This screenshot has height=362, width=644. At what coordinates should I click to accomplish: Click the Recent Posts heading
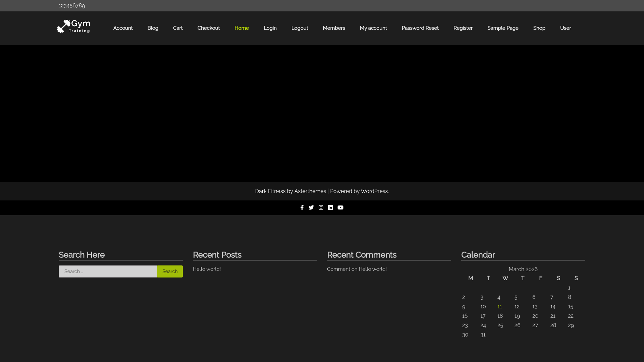pyautogui.click(x=217, y=255)
